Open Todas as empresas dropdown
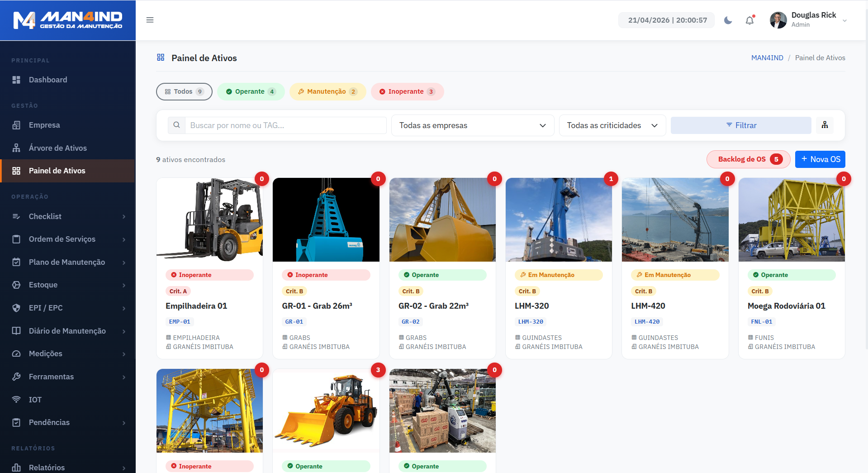The width and height of the screenshot is (868, 473). [472, 125]
